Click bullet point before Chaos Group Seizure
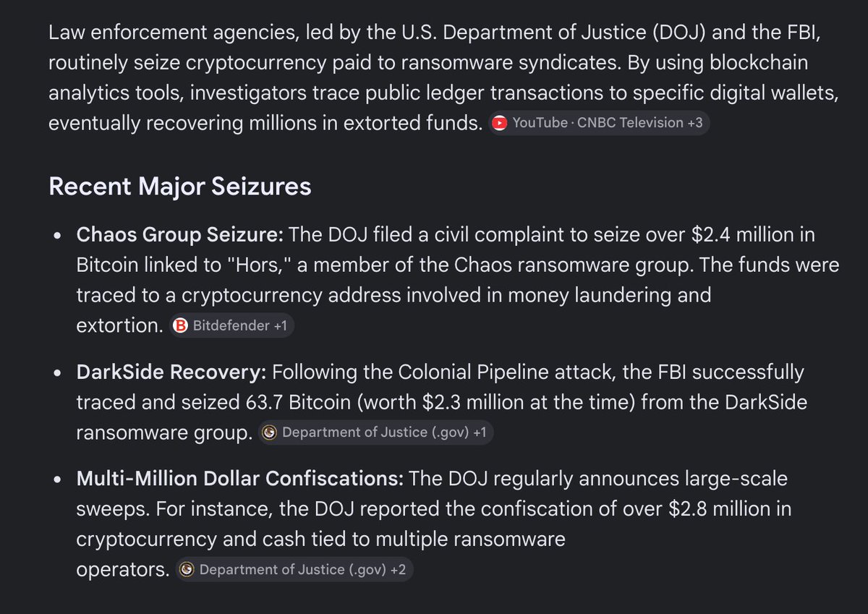Screen dimensions: 868x614 click(x=58, y=236)
